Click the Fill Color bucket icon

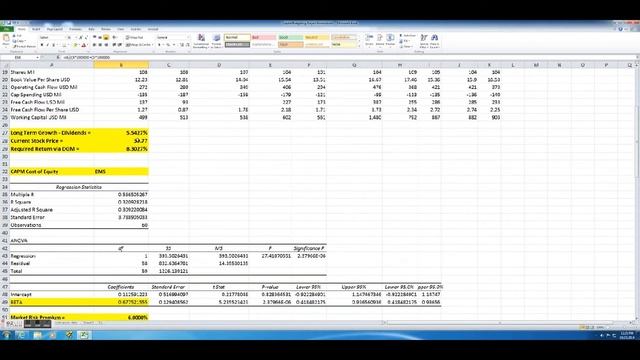(x=76, y=45)
